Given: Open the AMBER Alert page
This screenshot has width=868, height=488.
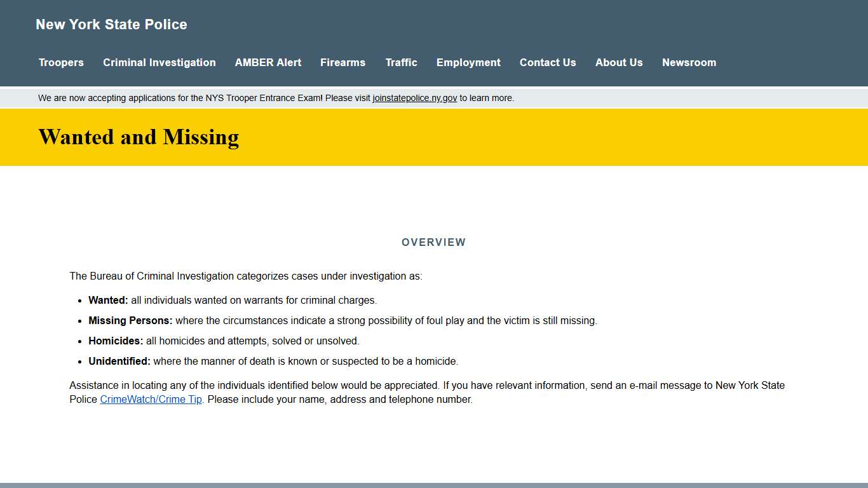Looking at the screenshot, I should coord(268,62).
